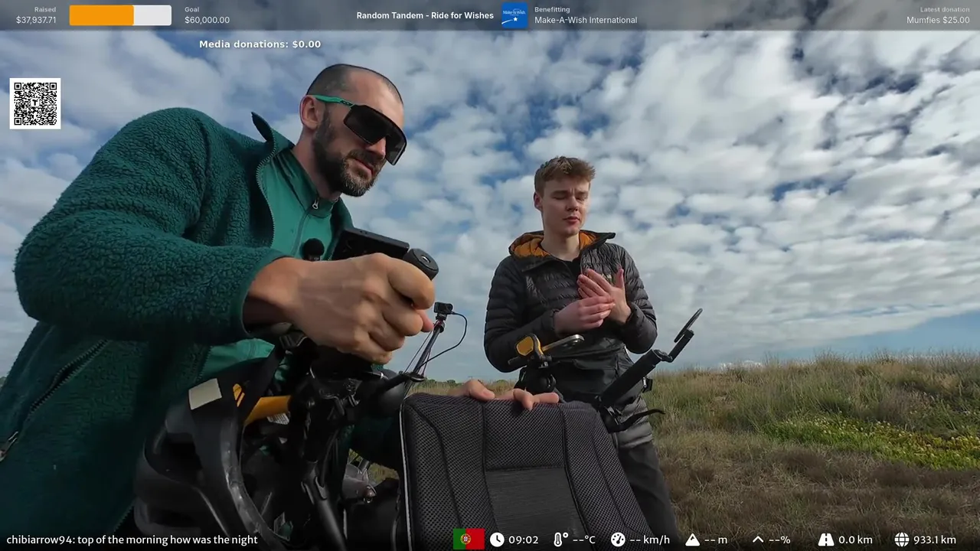The width and height of the screenshot is (980, 551).
Task: Click the 09:02 time value
Action: (x=524, y=540)
